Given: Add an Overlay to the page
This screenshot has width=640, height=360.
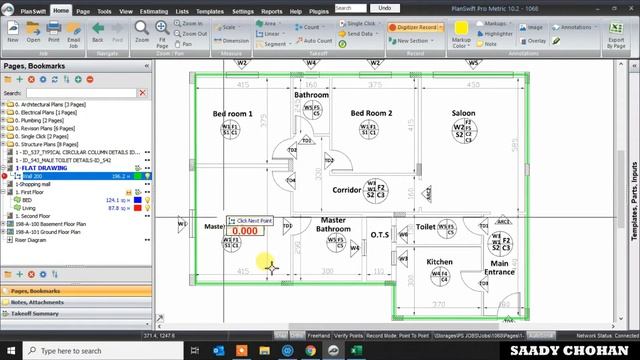Looking at the screenshot, I should click(x=533, y=41).
